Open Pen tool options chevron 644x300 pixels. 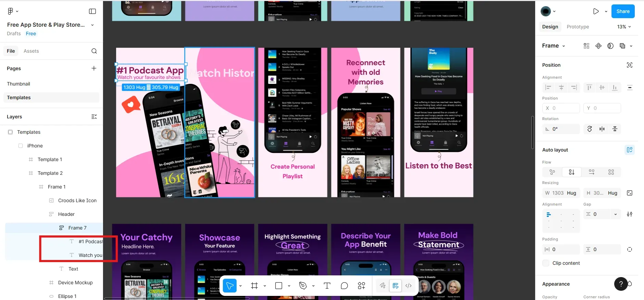click(x=313, y=286)
